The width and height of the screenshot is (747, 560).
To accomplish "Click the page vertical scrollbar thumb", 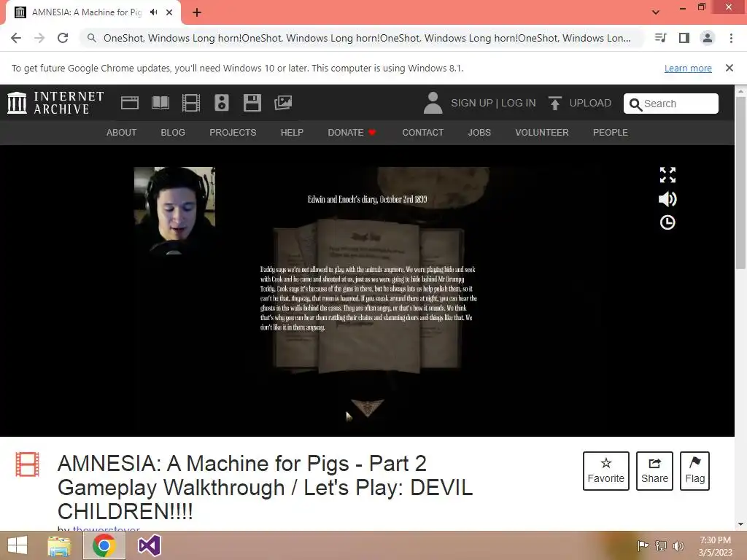I will [x=740, y=182].
